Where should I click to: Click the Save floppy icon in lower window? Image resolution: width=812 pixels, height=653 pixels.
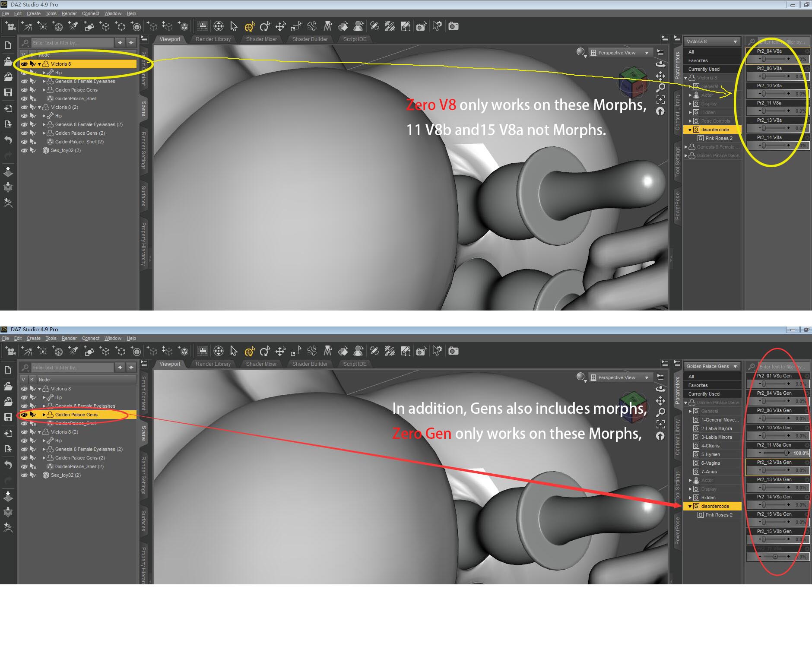tap(8, 417)
